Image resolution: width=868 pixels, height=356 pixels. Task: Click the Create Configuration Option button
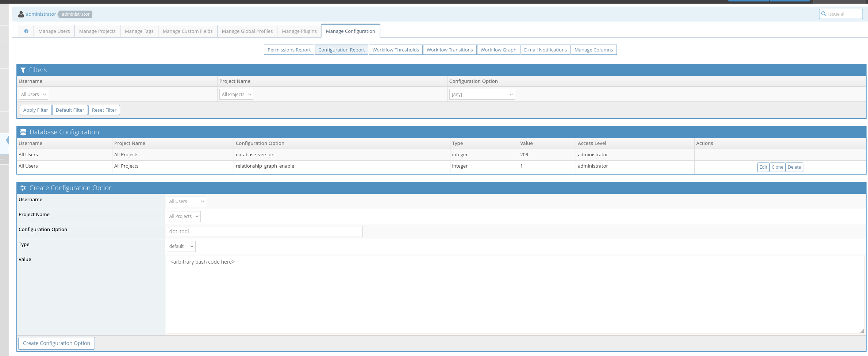click(57, 343)
